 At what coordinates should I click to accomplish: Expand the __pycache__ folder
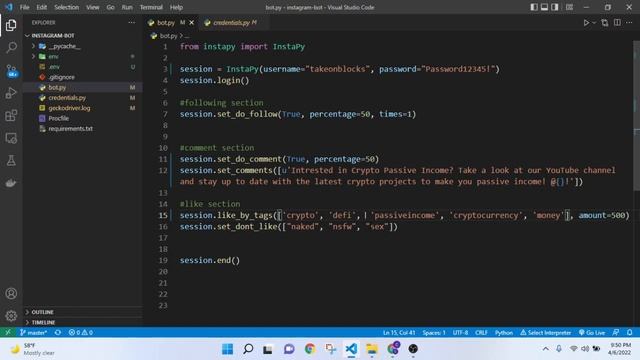82,46
